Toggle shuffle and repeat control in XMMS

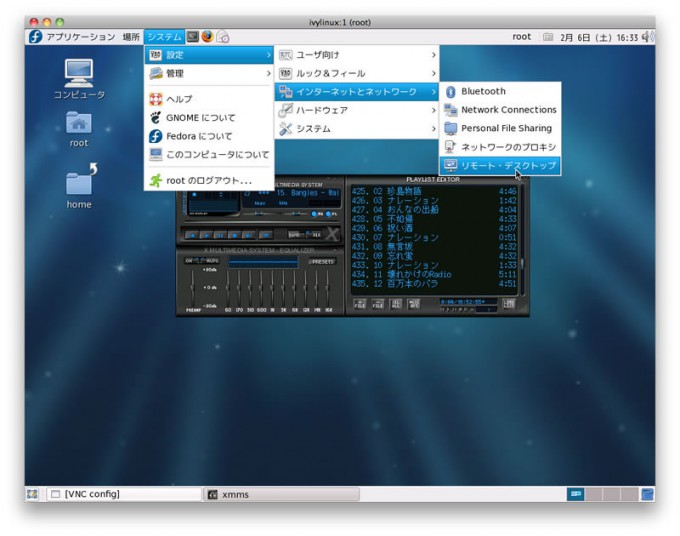(x=304, y=235)
